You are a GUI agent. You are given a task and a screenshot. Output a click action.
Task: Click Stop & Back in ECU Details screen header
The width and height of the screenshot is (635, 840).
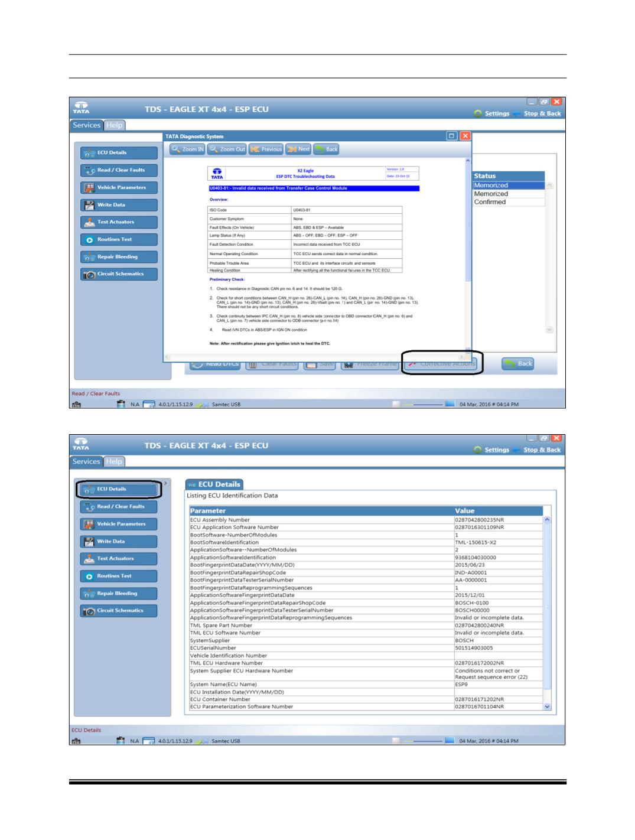(542, 450)
